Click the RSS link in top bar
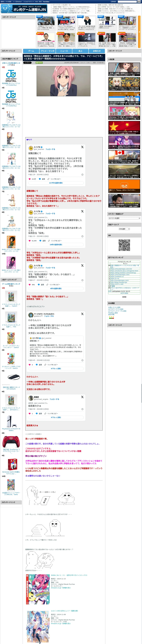 (36, 2)
